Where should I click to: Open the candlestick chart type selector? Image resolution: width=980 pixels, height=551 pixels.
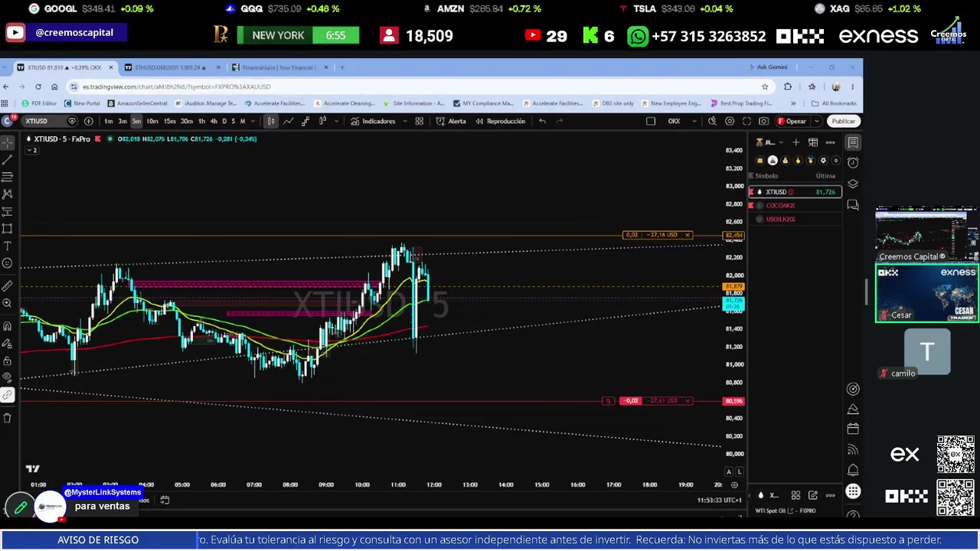271,121
